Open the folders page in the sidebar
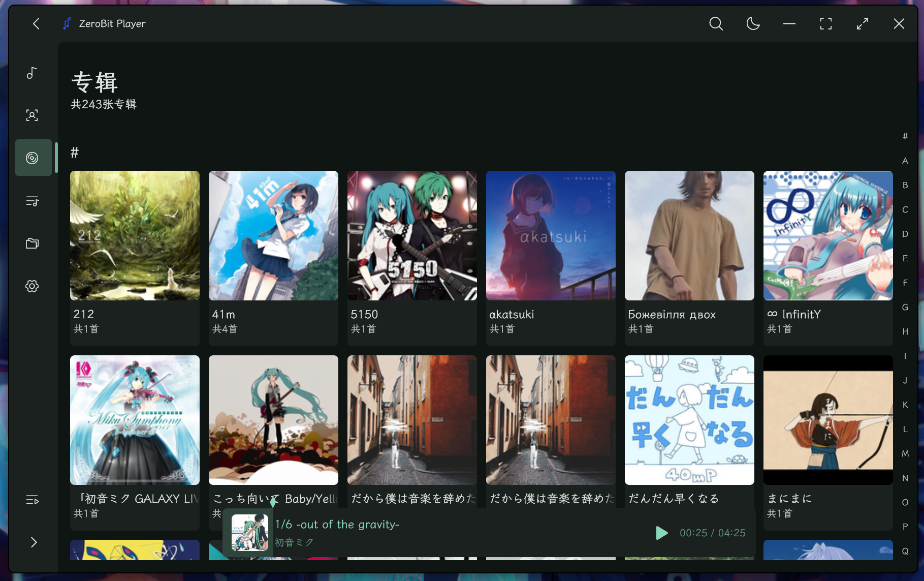The width and height of the screenshot is (924, 581). point(32,243)
